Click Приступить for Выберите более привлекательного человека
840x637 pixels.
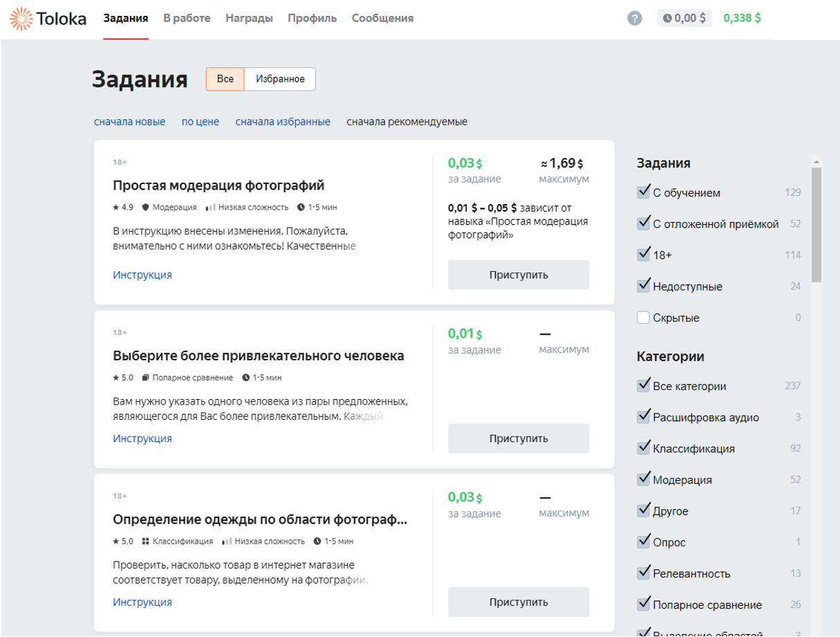519,438
